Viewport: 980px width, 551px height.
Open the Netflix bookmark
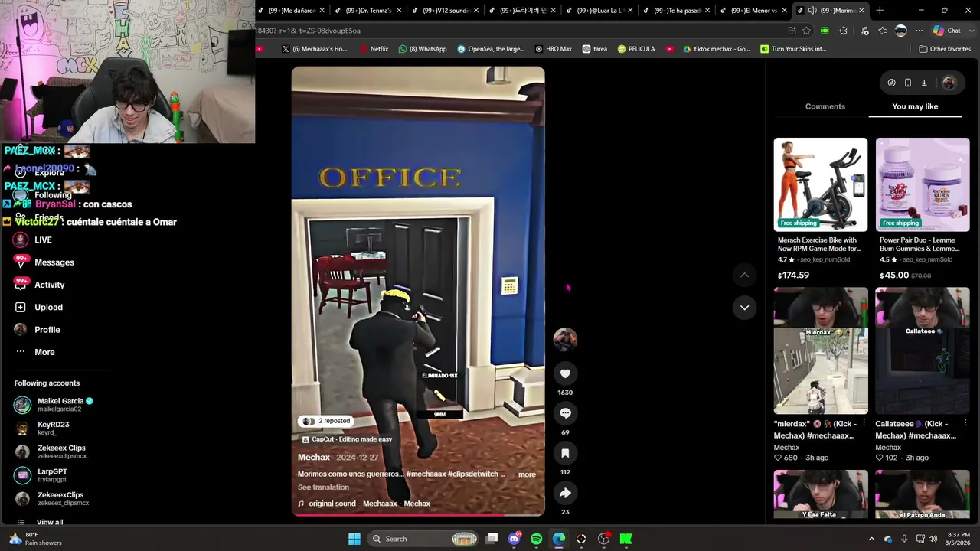point(374,49)
